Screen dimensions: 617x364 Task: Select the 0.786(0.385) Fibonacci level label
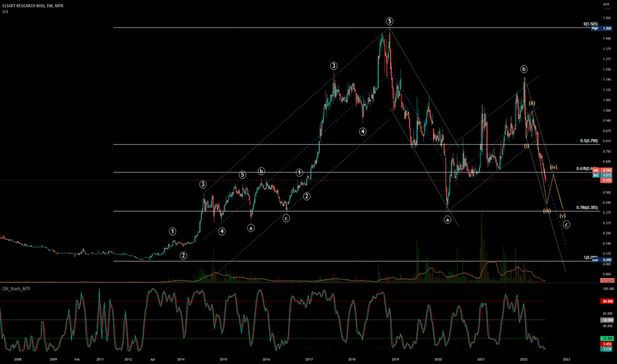tap(587, 208)
